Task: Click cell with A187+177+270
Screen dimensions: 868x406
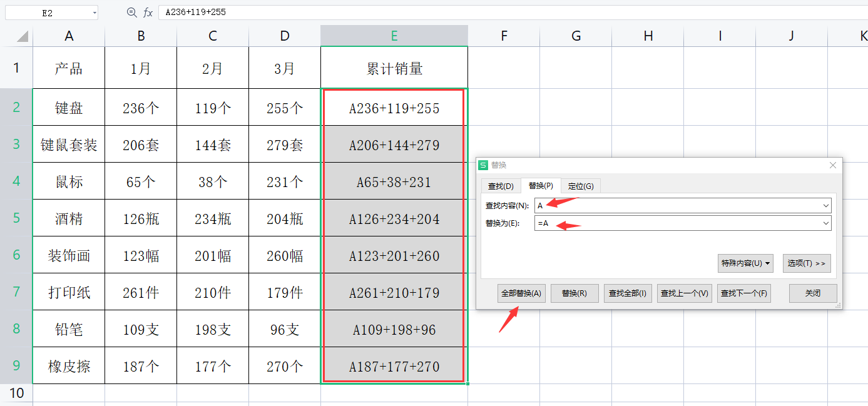Action: [x=394, y=367]
